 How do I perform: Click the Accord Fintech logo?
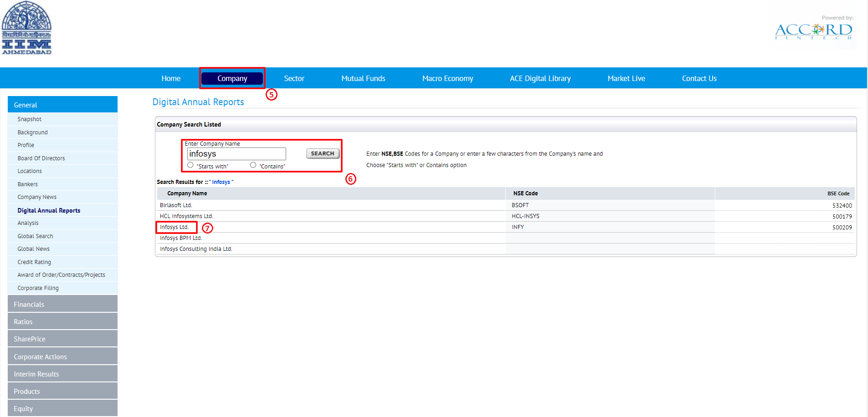coord(814,31)
